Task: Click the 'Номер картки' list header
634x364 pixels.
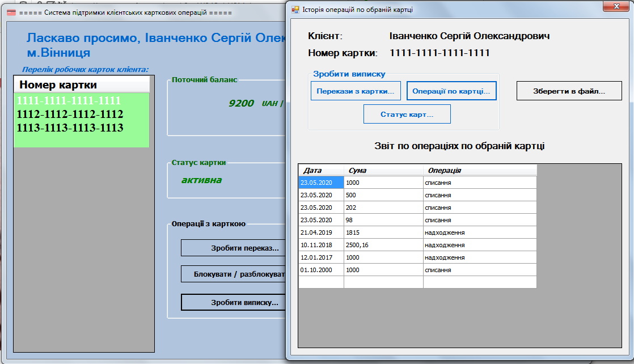Action: point(82,84)
